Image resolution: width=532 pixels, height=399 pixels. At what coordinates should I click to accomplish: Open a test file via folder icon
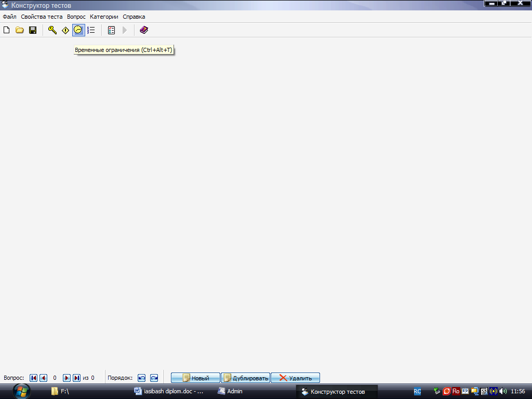click(x=20, y=30)
